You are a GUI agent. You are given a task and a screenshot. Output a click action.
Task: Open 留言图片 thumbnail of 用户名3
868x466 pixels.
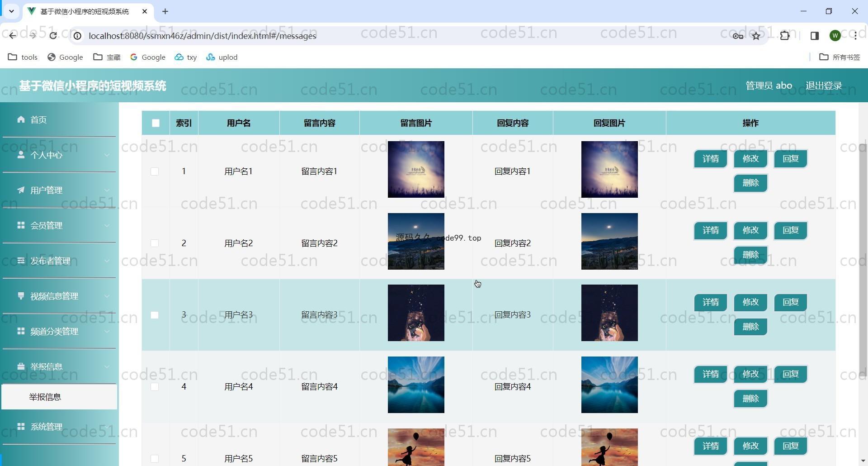(416, 313)
